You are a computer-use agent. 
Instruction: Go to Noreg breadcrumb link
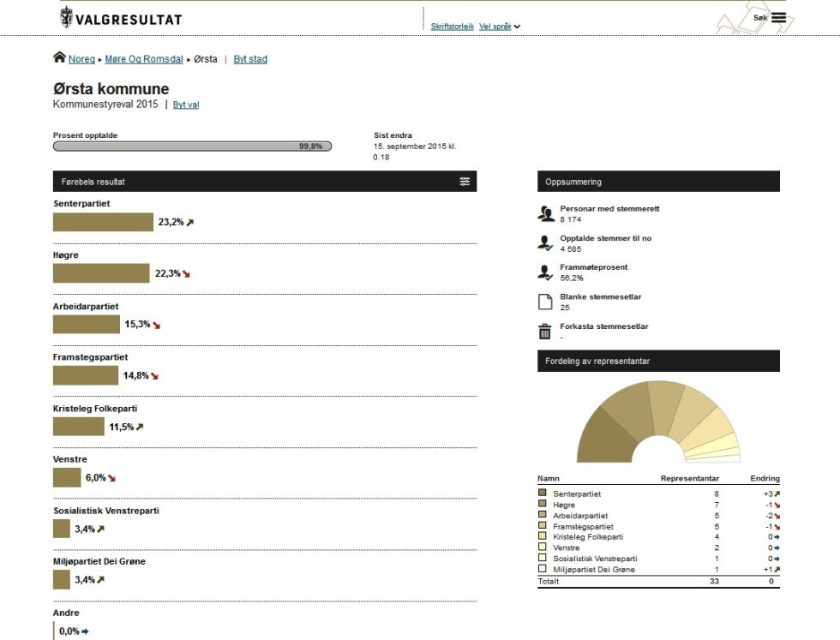81,59
